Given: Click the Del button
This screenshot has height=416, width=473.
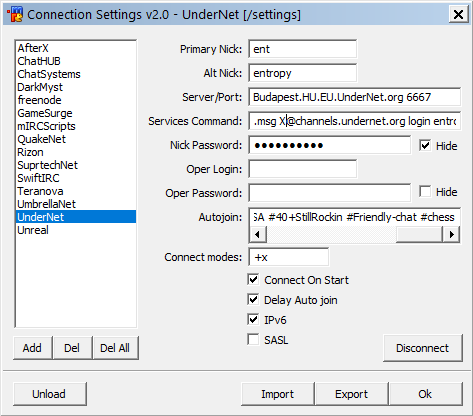Looking at the screenshot, I should coord(72,348).
